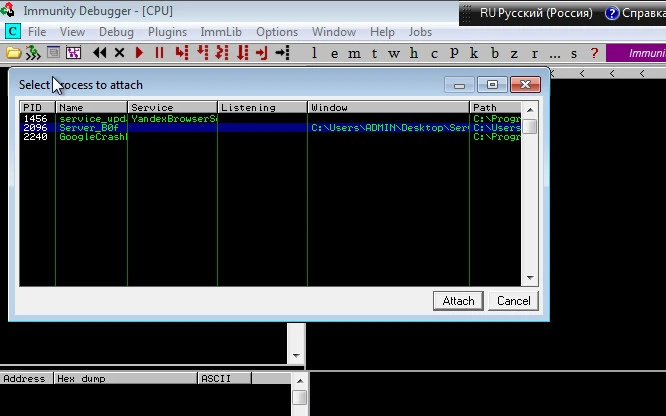This screenshot has width=666, height=416.
Task: Select the service_upd process row PID 1456
Action: 270,119
